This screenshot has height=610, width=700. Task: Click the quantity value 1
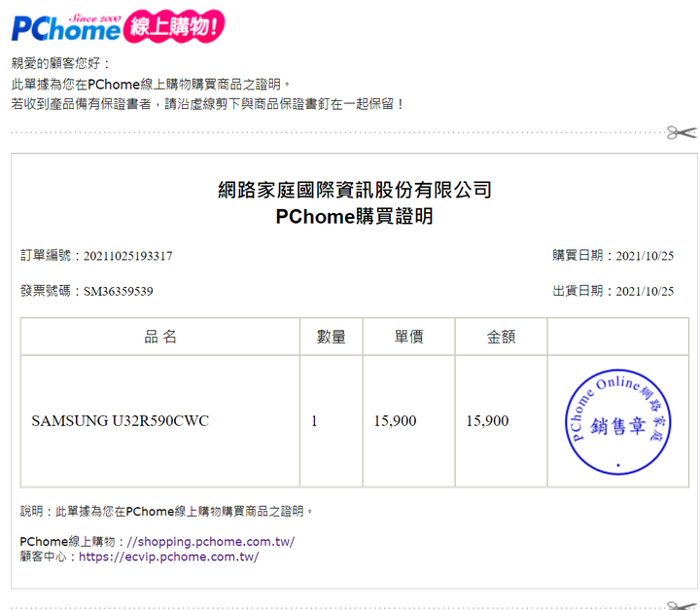(314, 420)
